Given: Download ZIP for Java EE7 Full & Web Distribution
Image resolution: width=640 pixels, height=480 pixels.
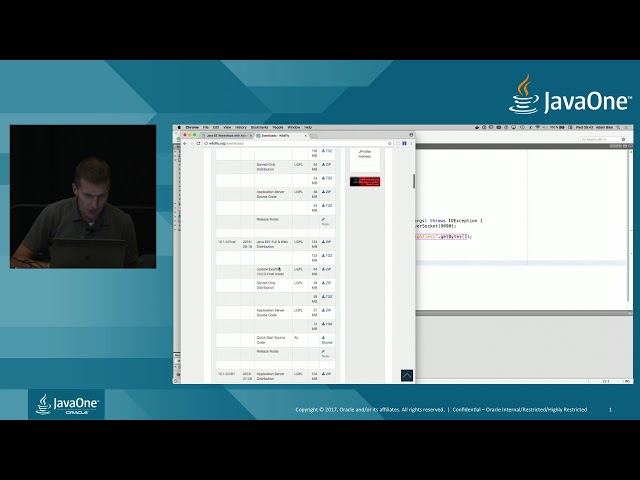Looking at the screenshot, I should tap(327, 242).
